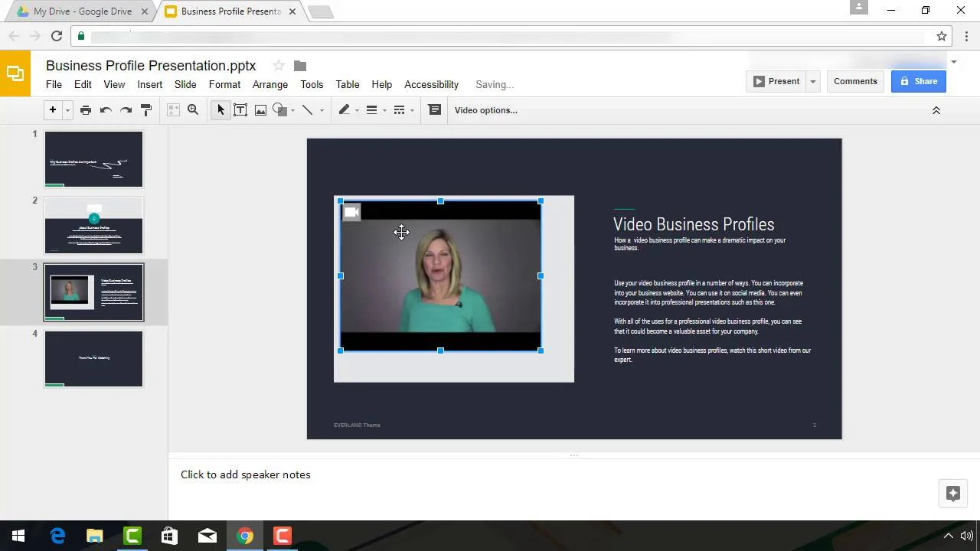Click the print icon
Viewport: 980px width, 551px height.
(x=86, y=110)
